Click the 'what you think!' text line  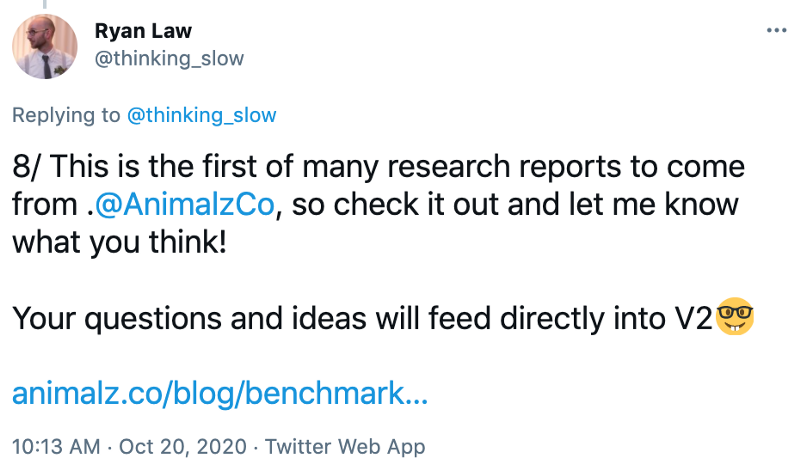[119, 242]
